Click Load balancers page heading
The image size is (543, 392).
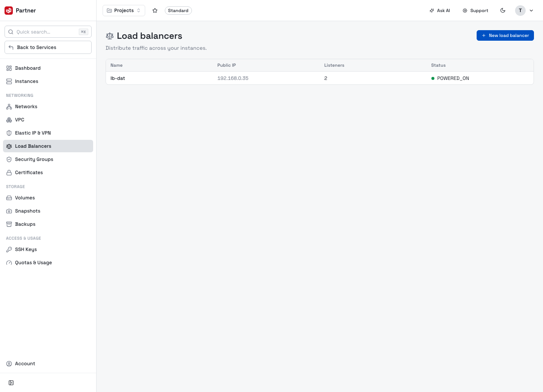tap(149, 36)
